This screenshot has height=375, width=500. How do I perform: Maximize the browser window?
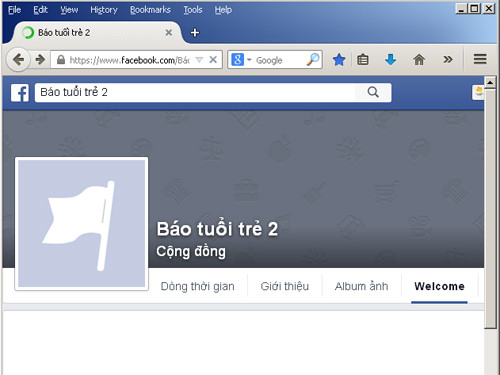click(x=474, y=8)
